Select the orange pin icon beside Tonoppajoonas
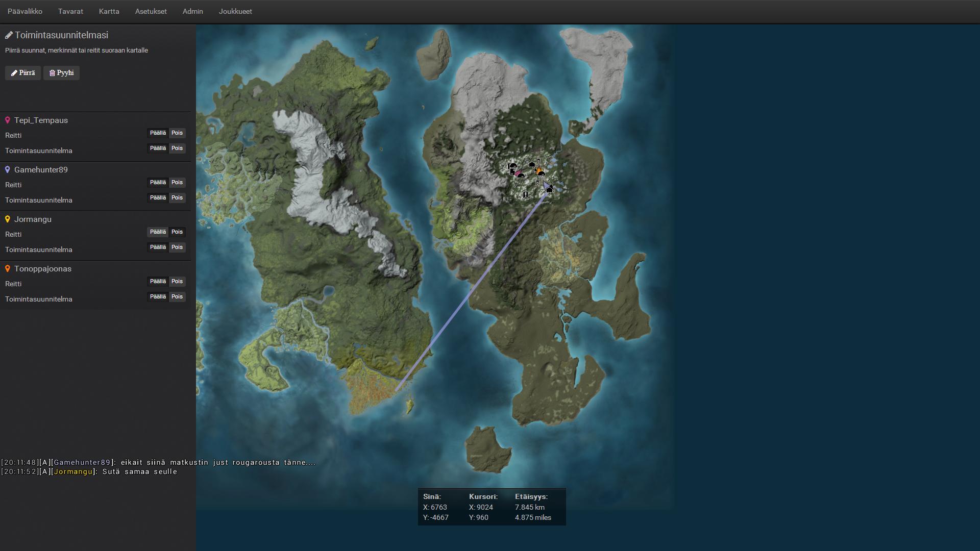The height and width of the screenshot is (551, 980). click(x=7, y=268)
